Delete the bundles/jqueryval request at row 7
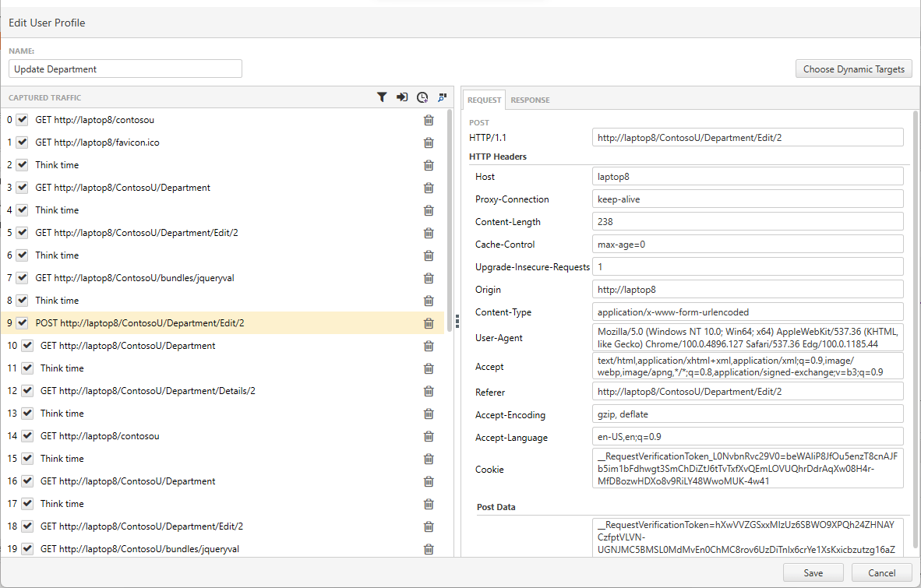Image resolution: width=921 pixels, height=588 pixels. (428, 278)
